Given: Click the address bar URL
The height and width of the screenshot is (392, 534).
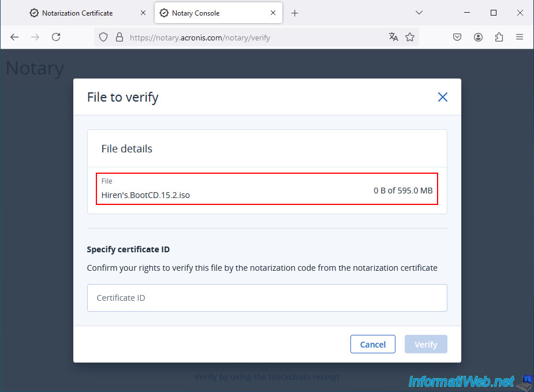Looking at the screenshot, I should click(x=200, y=38).
